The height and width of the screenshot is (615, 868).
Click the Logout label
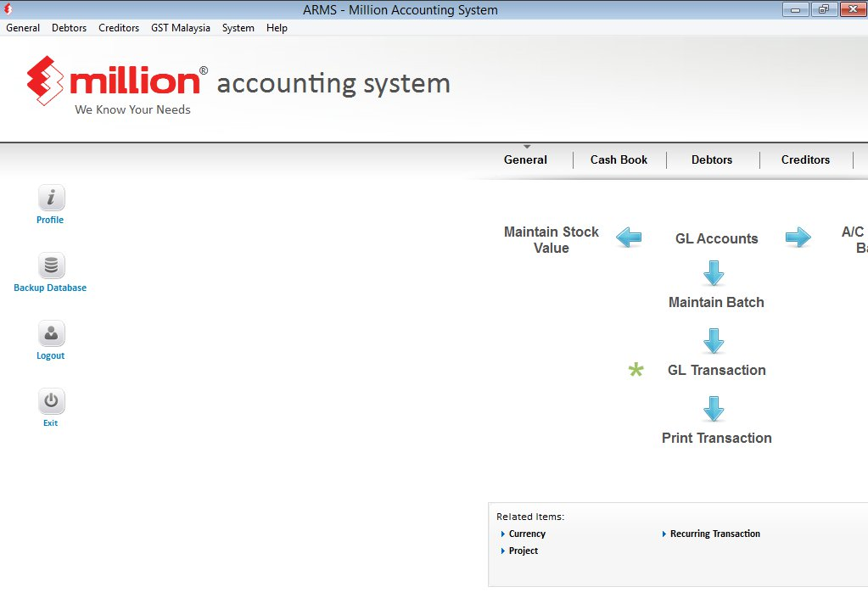coord(50,355)
